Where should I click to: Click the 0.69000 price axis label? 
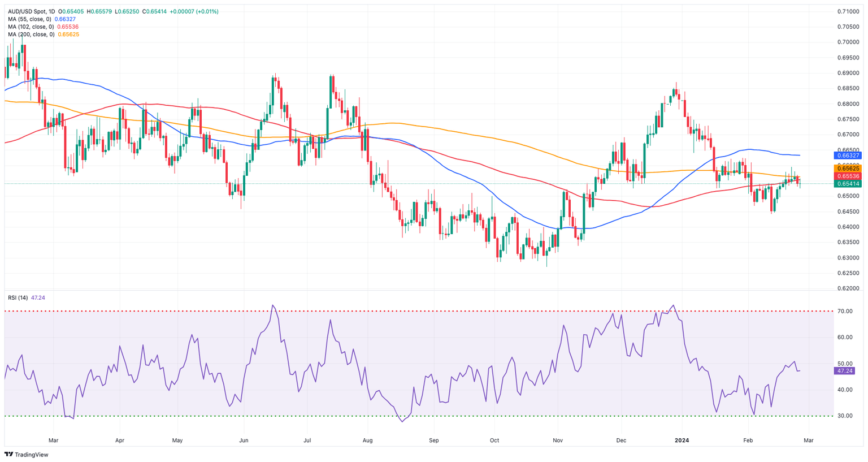[848, 73]
